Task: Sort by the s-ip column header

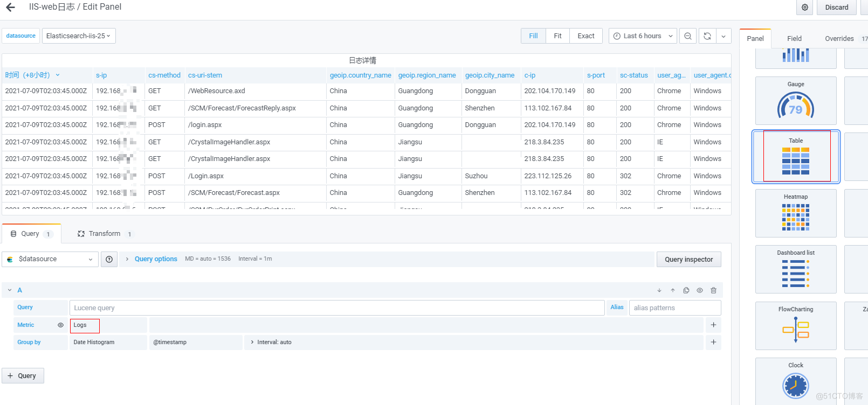Action: (101, 75)
